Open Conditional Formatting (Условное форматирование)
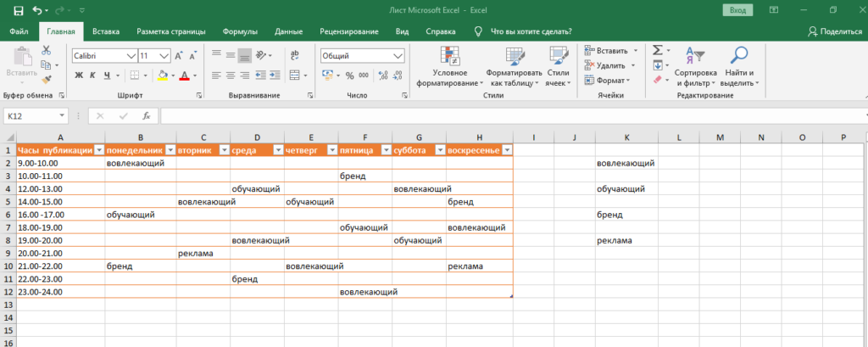This screenshot has width=868, height=347. 450,66
